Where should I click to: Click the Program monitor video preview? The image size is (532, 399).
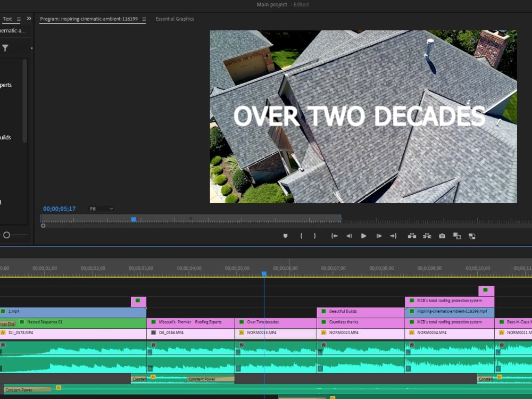363,117
